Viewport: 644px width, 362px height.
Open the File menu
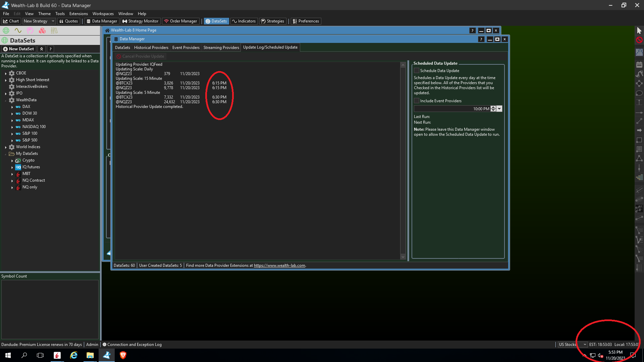pyautogui.click(x=6, y=14)
